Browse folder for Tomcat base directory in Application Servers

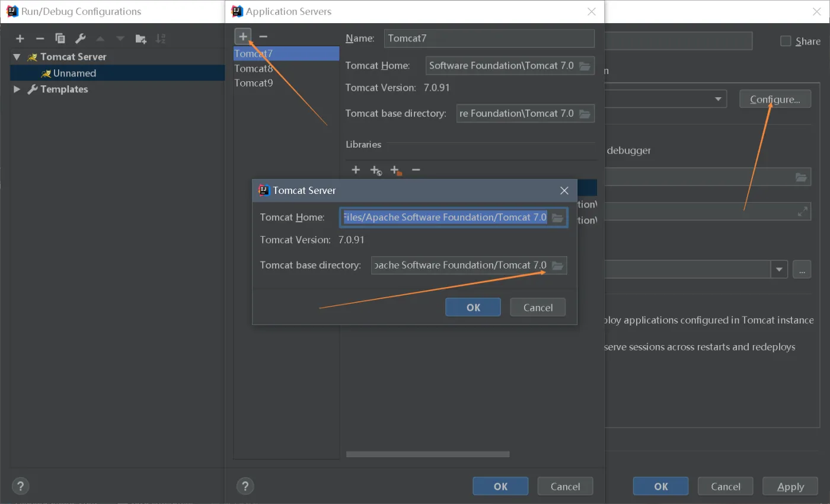(x=585, y=113)
